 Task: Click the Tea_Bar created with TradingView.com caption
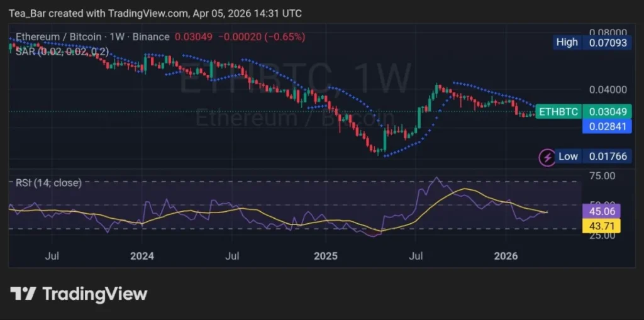tap(155, 14)
